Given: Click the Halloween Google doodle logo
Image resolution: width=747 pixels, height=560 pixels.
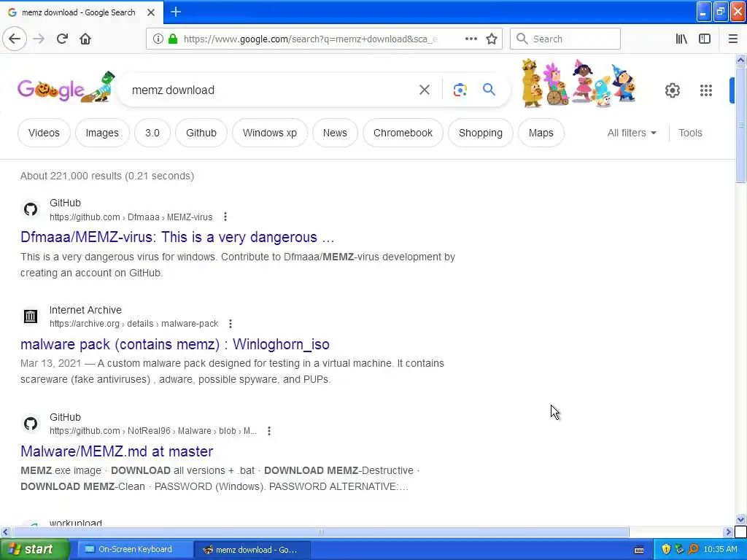Looking at the screenshot, I should click(x=66, y=87).
